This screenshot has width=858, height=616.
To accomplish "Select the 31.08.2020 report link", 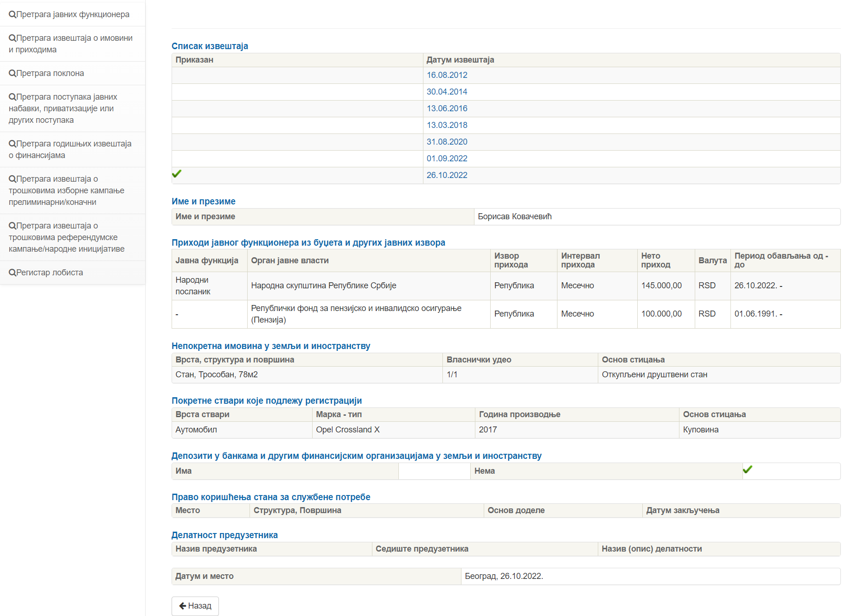I will [447, 142].
